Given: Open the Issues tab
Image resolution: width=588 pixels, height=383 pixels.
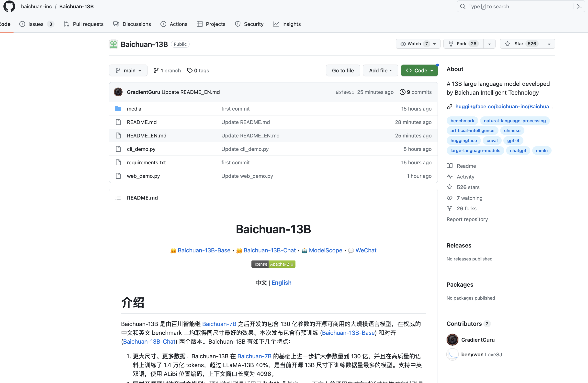Looking at the screenshot, I should pos(37,24).
